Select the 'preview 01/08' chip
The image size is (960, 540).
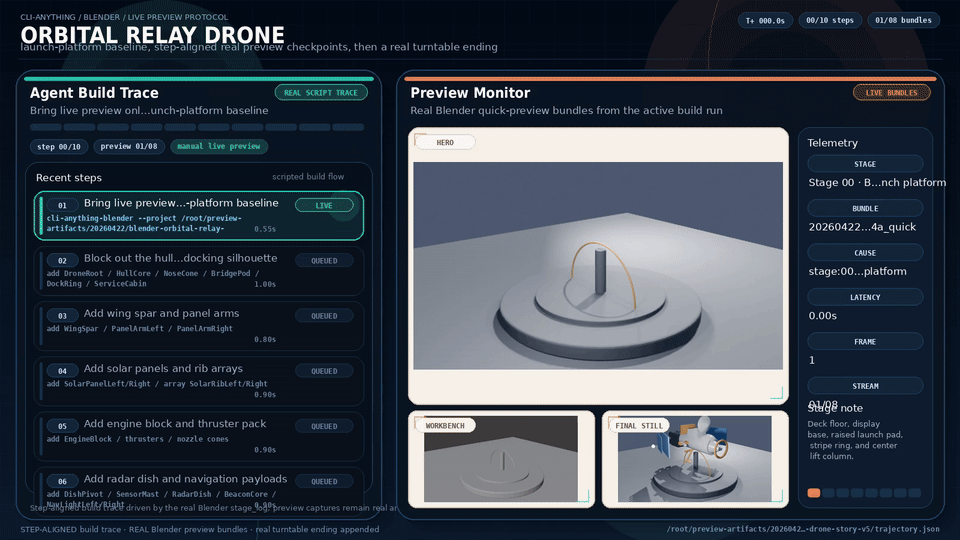point(129,147)
